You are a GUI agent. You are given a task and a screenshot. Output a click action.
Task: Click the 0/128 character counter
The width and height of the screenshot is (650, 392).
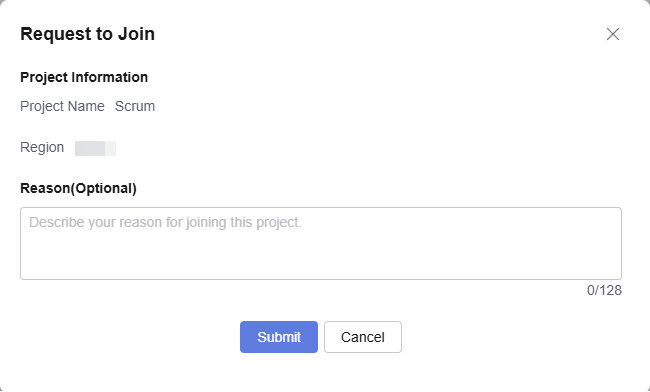pos(604,290)
